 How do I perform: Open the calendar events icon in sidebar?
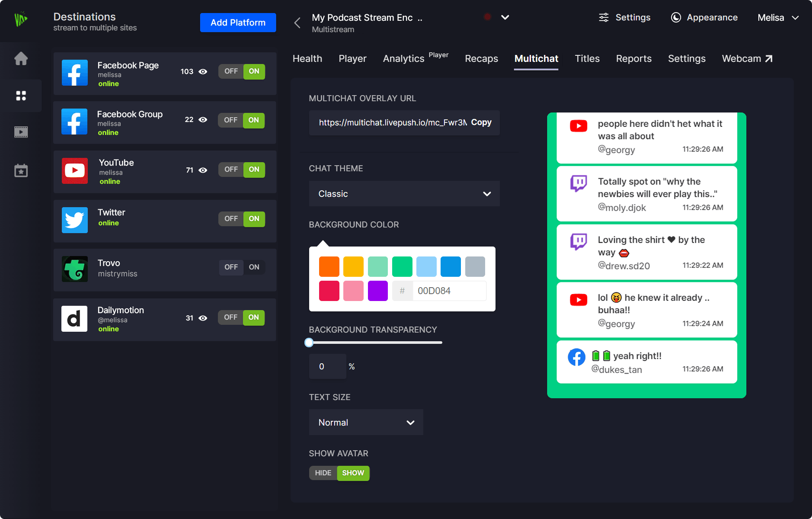pos(21,170)
